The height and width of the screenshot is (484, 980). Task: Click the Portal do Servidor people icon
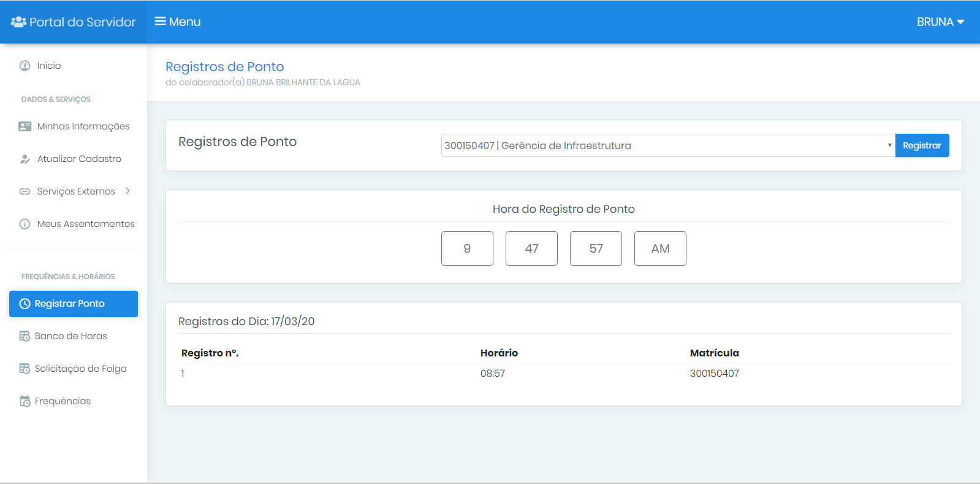tap(18, 22)
